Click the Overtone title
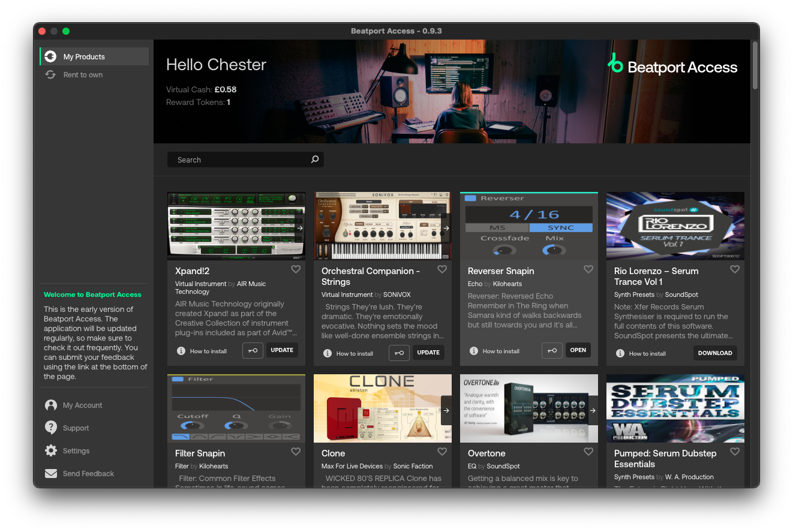The width and height of the screenshot is (793, 532). click(x=486, y=453)
